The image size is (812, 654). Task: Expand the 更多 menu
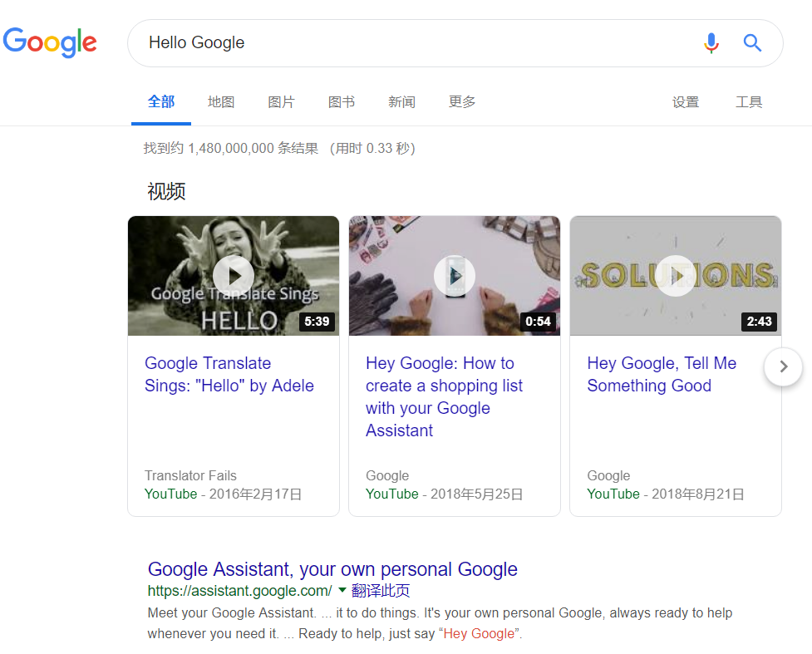click(x=462, y=102)
